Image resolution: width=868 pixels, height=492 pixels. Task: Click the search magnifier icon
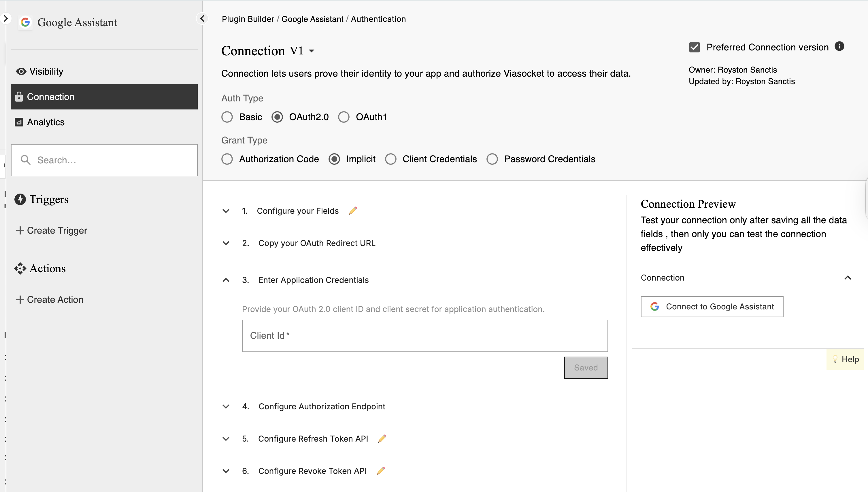[x=26, y=160]
